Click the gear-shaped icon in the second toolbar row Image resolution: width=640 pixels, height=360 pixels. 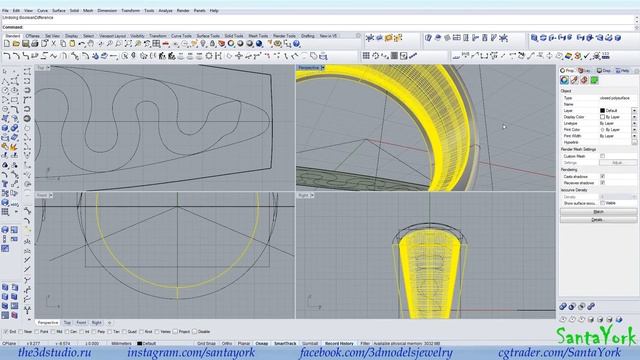(x=209, y=56)
